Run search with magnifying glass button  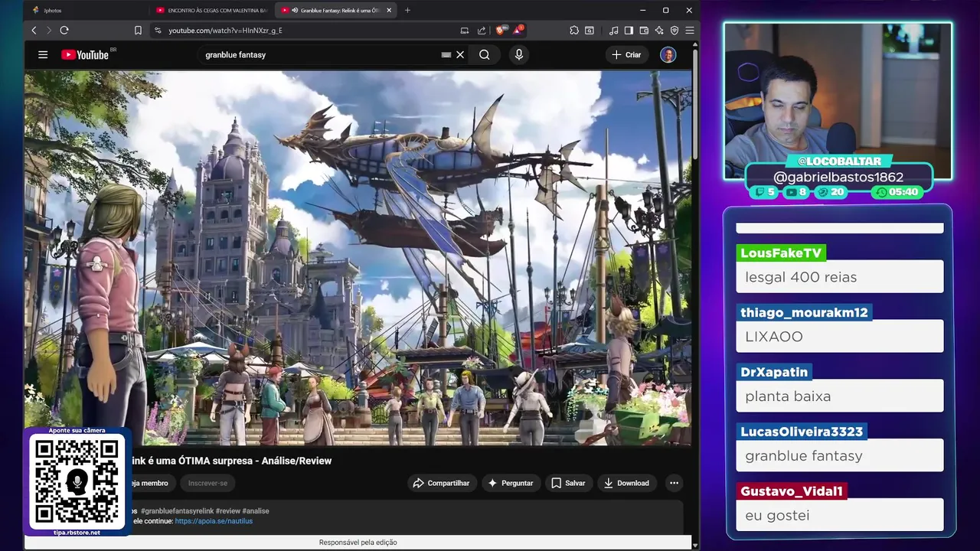coord(485,54)
